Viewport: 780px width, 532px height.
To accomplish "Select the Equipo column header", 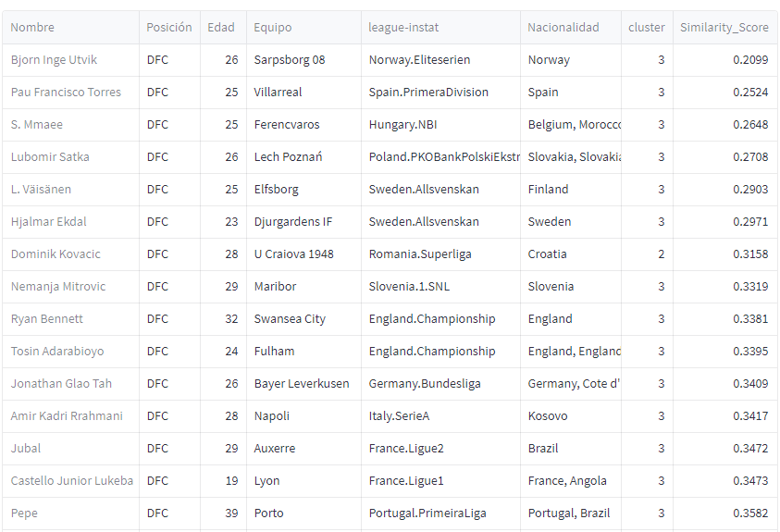I will pyautogui.click(x=303, y=28).
